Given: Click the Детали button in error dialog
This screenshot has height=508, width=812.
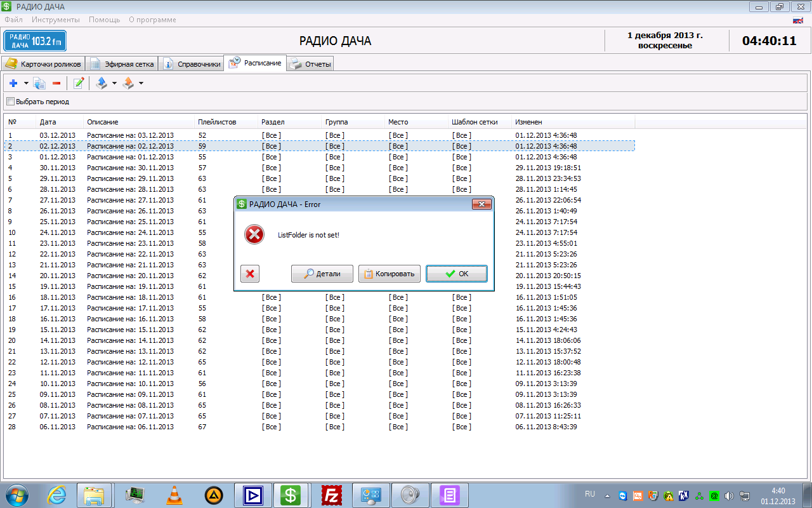Looking at the screenshot, I should pos(322,274).
